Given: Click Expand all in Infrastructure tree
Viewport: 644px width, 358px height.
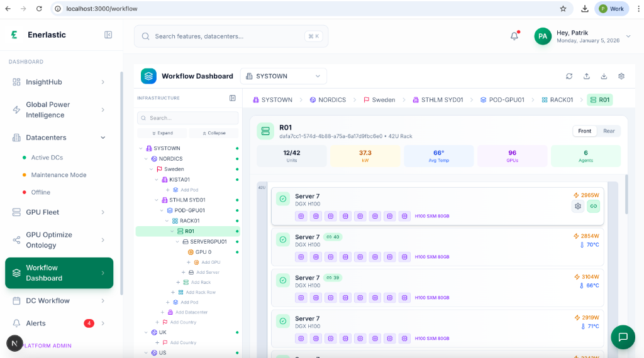Looking at the screenshot, I should click(162, 133).
